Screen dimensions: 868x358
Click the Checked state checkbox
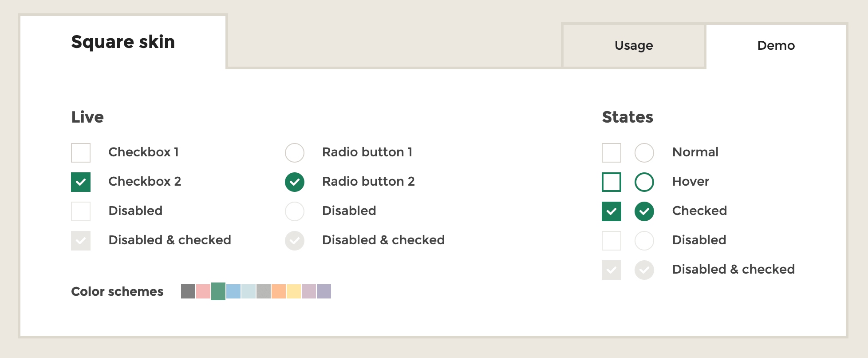(612, 211)
